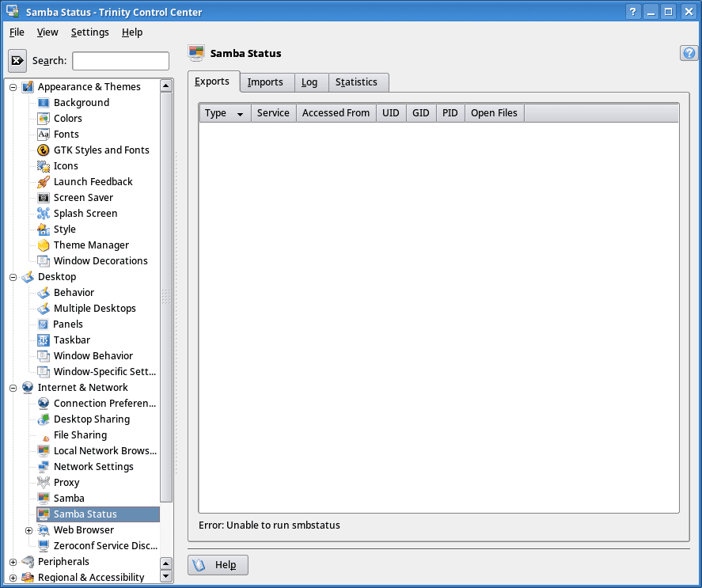Image resolution: width=702 pixels, height=588 pixels.
Task: Open the Settings menu
Action: (90, 32)
